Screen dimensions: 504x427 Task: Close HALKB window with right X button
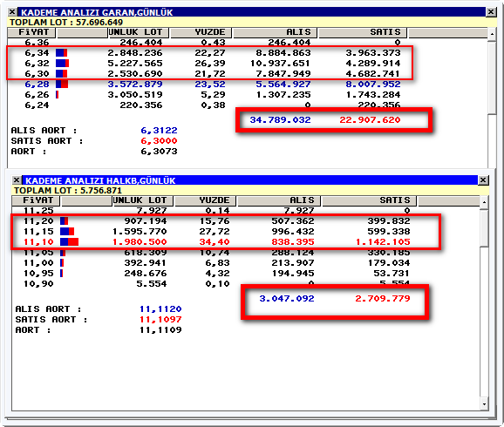[483, 180]
